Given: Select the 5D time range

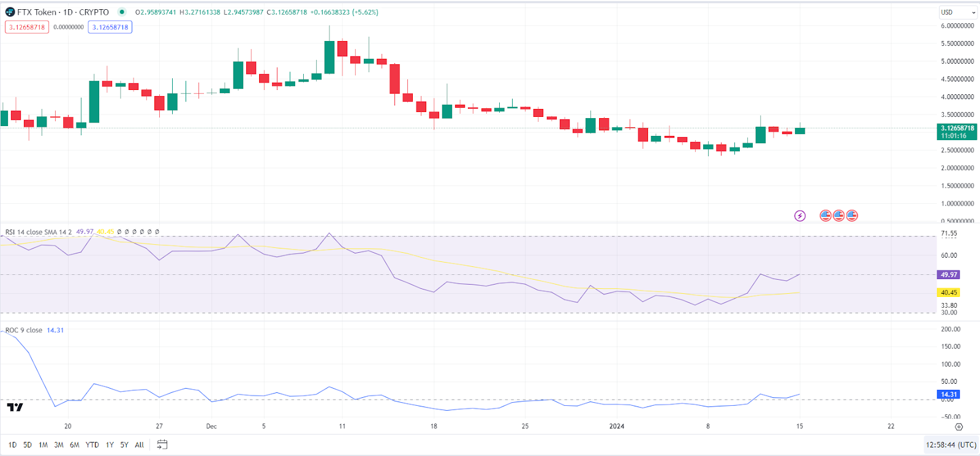Looking at the screenshot, I should pos(28,445).
